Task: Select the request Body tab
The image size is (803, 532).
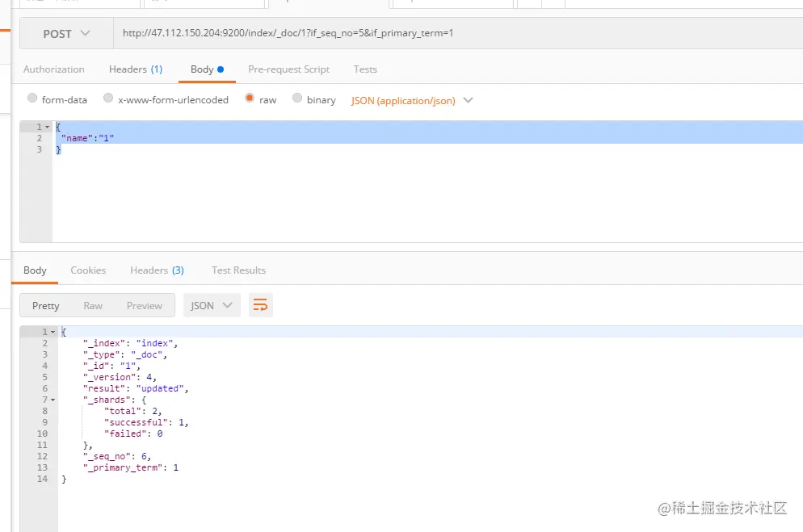Action: pyautogui.click(x=207, y=69)
